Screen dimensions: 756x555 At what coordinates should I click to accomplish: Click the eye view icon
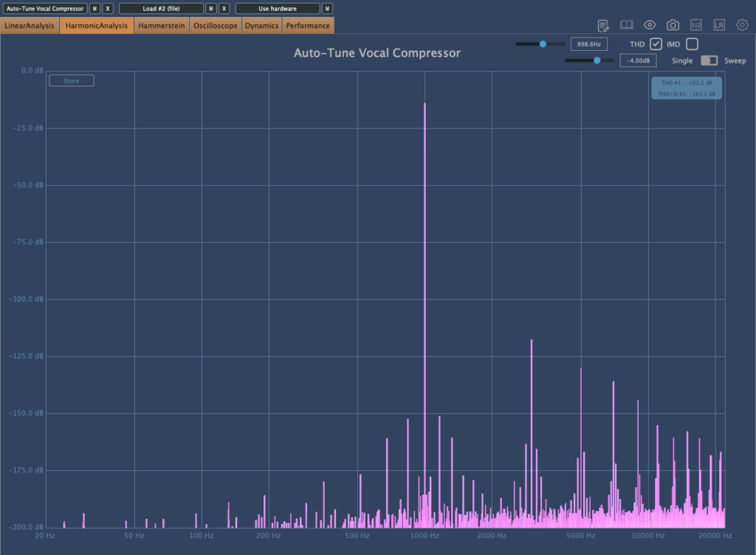[x=650, y=25]
